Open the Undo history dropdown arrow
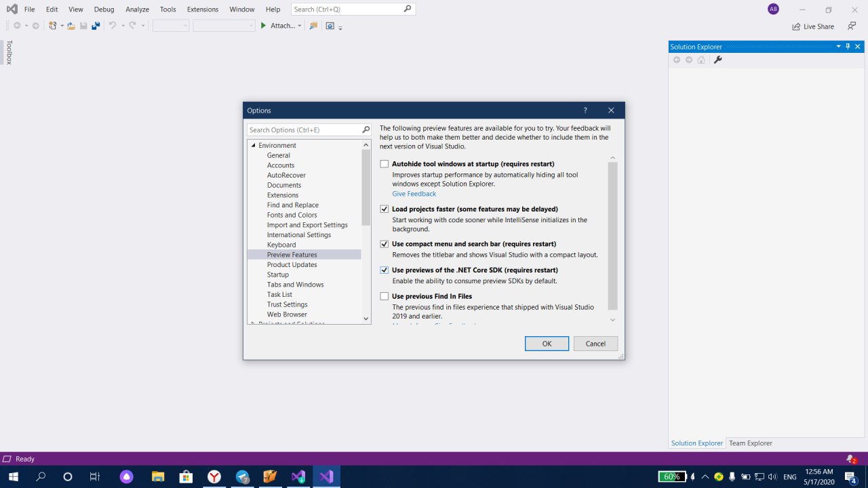This screenshot has width=868, height=488. tap(123, 26)
